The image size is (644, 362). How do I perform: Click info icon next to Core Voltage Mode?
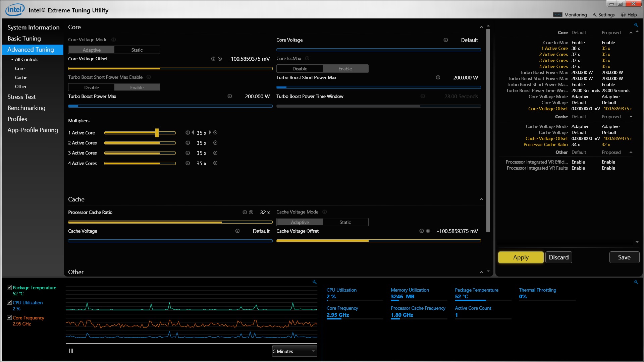click(x=113, y=40)
